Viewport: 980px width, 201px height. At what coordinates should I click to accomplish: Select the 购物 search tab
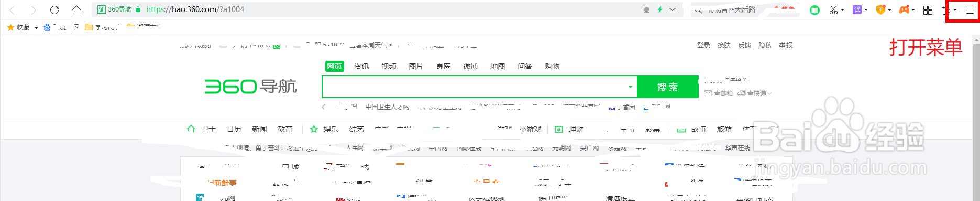point(552,66)
